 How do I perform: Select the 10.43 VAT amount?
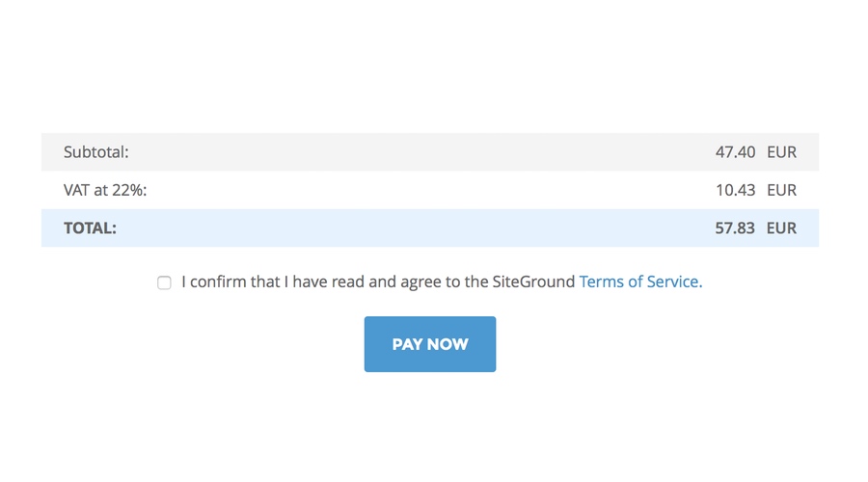click(735, 190)
